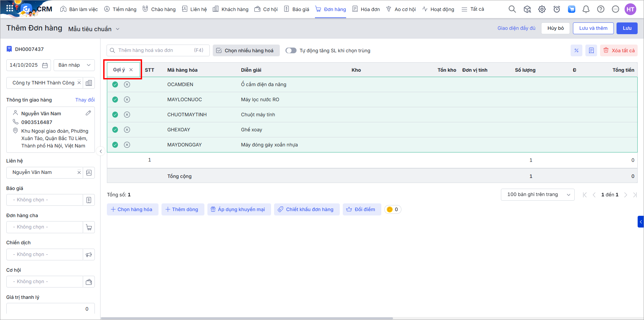This screenshot has height=320, width=644.
Task: Click the search magnifier icon in top bar
Action: click(512, 9)
